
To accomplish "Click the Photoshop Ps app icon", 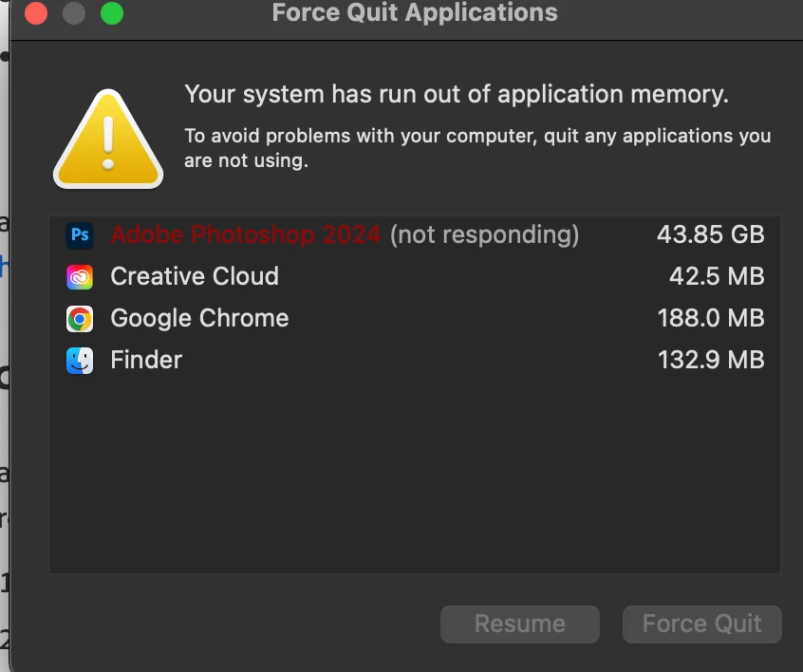I will 80,235.
